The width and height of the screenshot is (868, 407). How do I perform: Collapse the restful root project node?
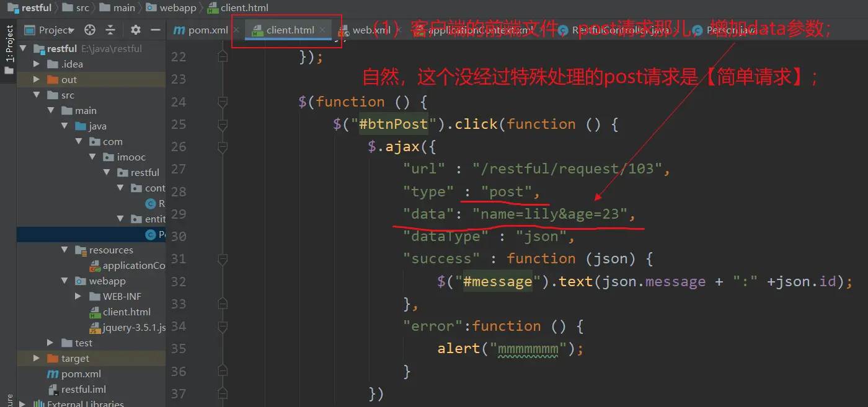[x=24, y=48]
